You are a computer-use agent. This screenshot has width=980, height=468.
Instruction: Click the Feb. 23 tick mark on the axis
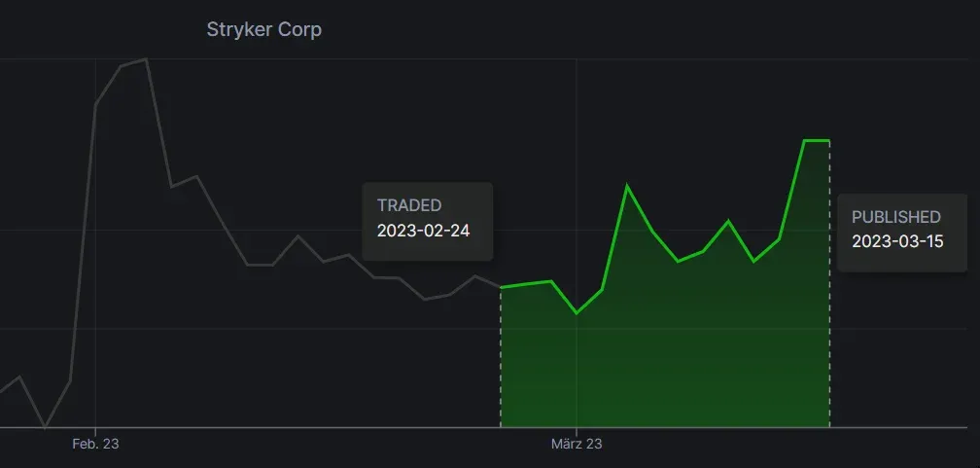(x=95, y=429)
